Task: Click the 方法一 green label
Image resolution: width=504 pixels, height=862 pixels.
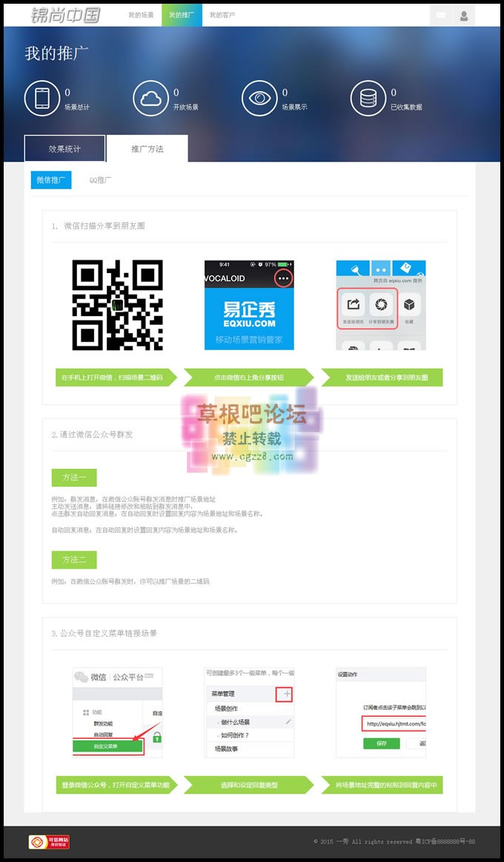Action: [74, 478]
